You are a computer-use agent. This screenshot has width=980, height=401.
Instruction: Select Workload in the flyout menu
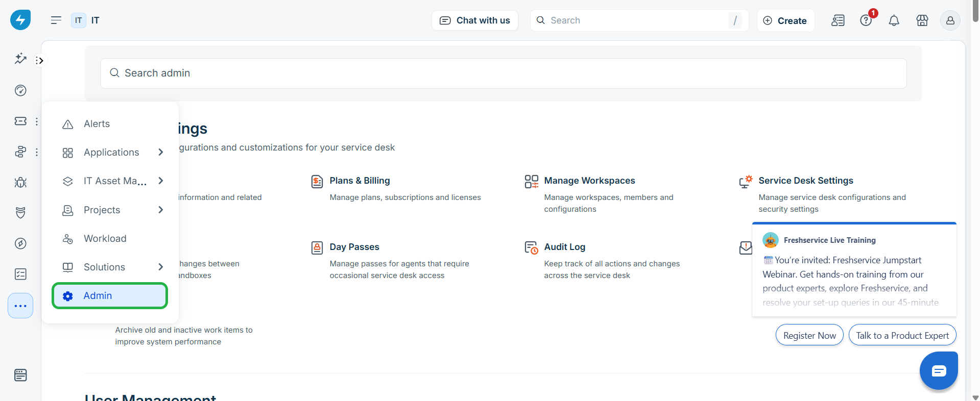click(110, 238)
